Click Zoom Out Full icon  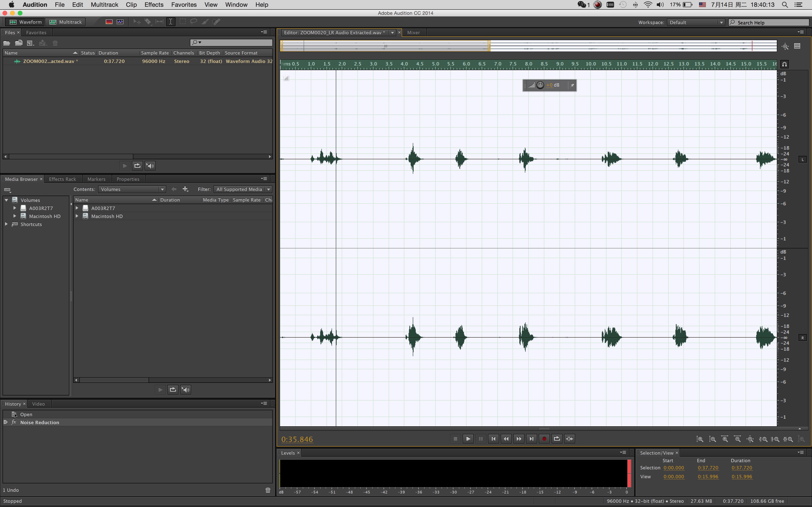[x=750, y=439]
